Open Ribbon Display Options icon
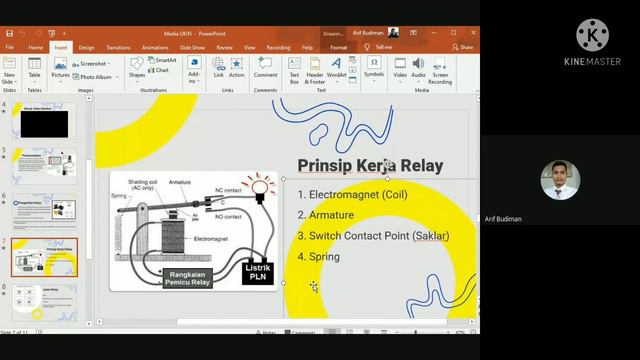 413,33
